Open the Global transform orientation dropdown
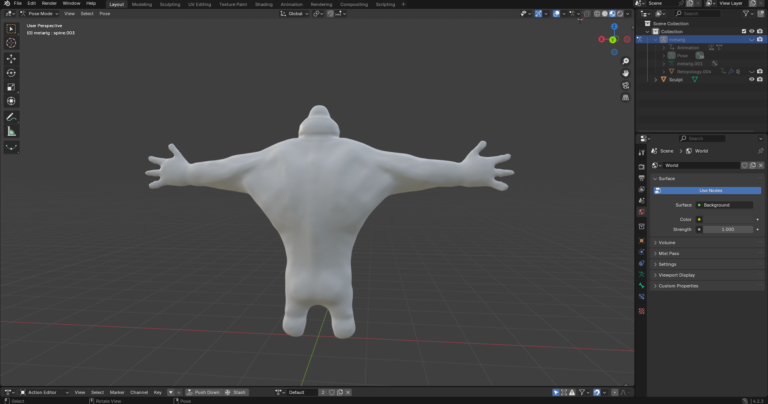Screen dimensions: 768x404 294,14
